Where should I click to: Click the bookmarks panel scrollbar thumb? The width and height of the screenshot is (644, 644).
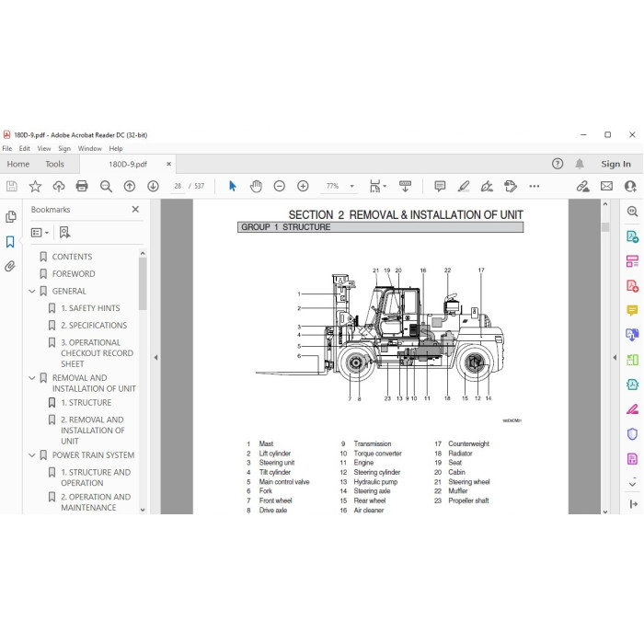coord(143,283)
